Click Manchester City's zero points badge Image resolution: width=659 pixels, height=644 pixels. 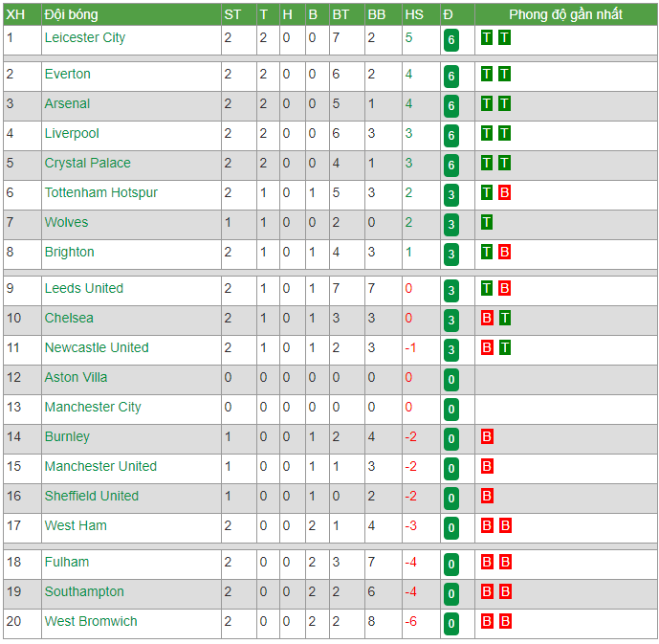point(450,409)
